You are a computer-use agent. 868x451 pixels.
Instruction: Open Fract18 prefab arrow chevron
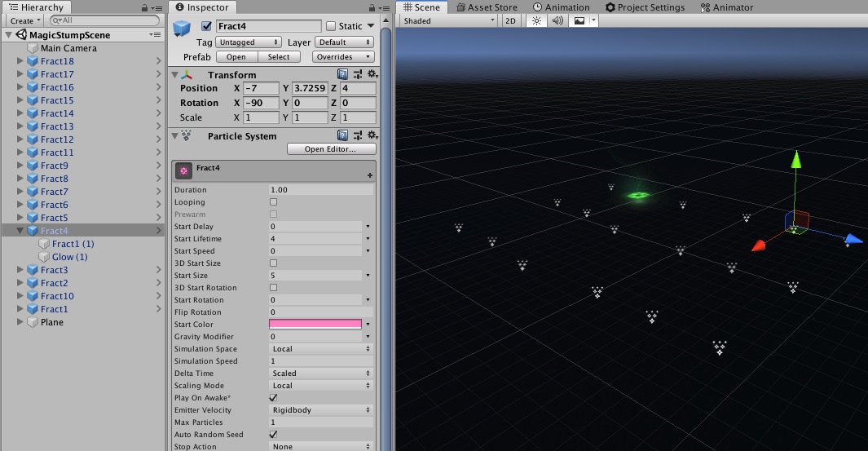pos(158,61)
